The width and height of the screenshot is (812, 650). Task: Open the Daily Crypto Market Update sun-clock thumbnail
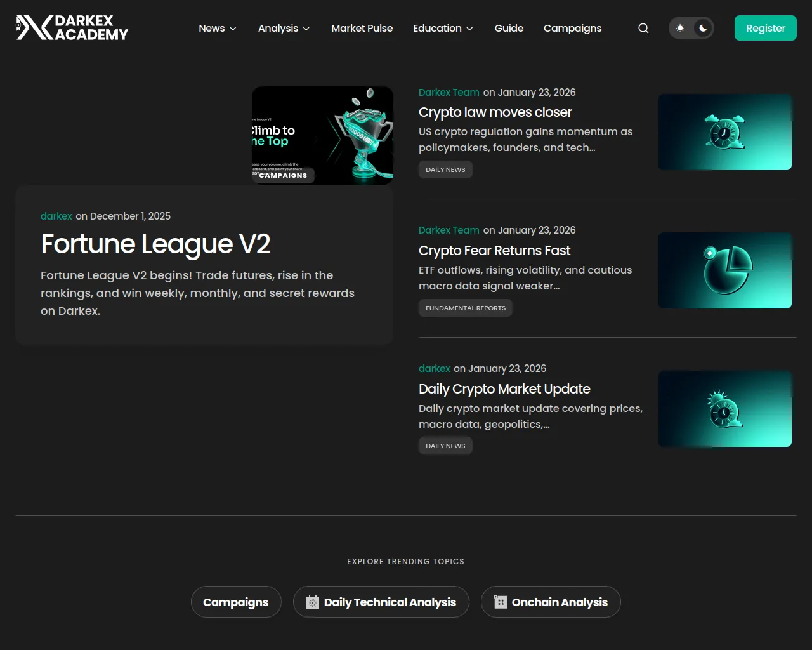725,409
